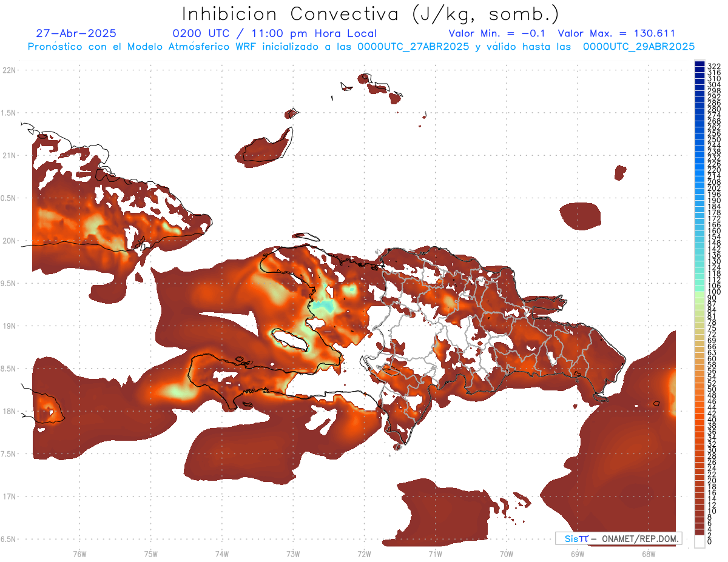728x562 pixels.
Task: Click the "1.5N" latitude label
Action: tap(9, 113)
